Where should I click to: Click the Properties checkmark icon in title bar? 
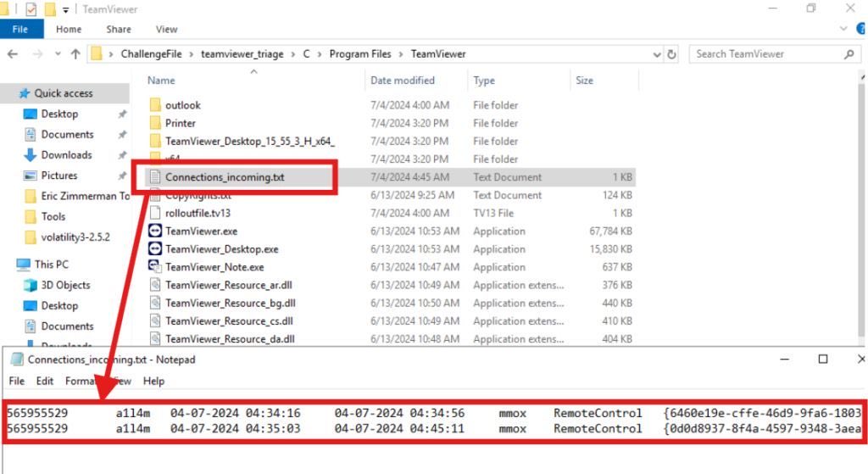click(x=31, y=8)
